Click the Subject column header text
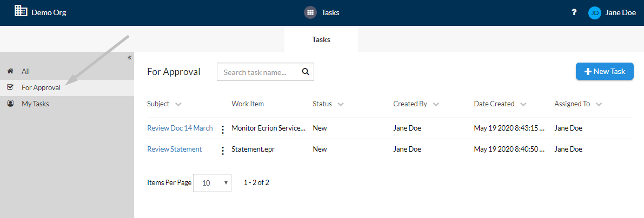This screenshot has width=644, height=218. coord(158,104)
